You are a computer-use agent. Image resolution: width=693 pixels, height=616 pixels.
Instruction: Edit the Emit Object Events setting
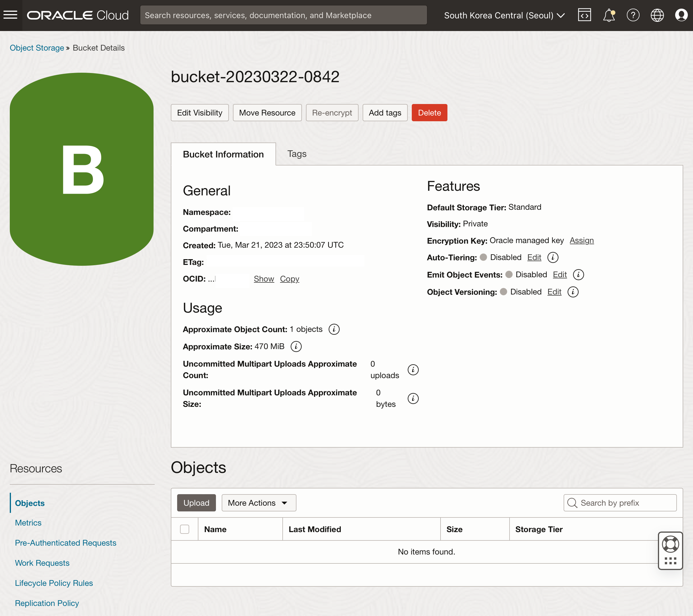[559, 275]
